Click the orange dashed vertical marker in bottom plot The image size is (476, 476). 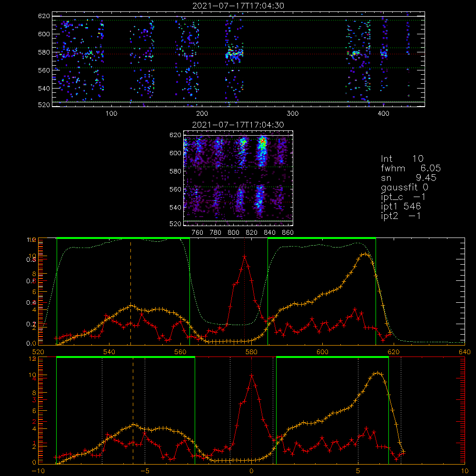[133, 411]
